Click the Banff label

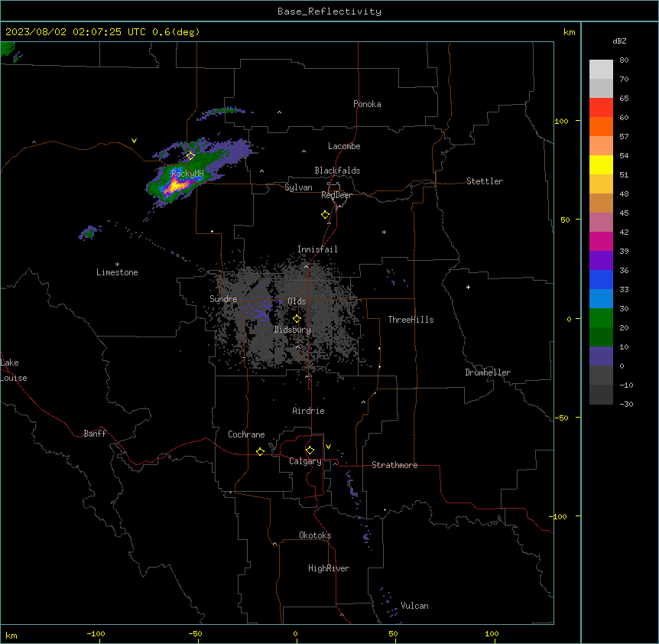(x=95, y=434)
